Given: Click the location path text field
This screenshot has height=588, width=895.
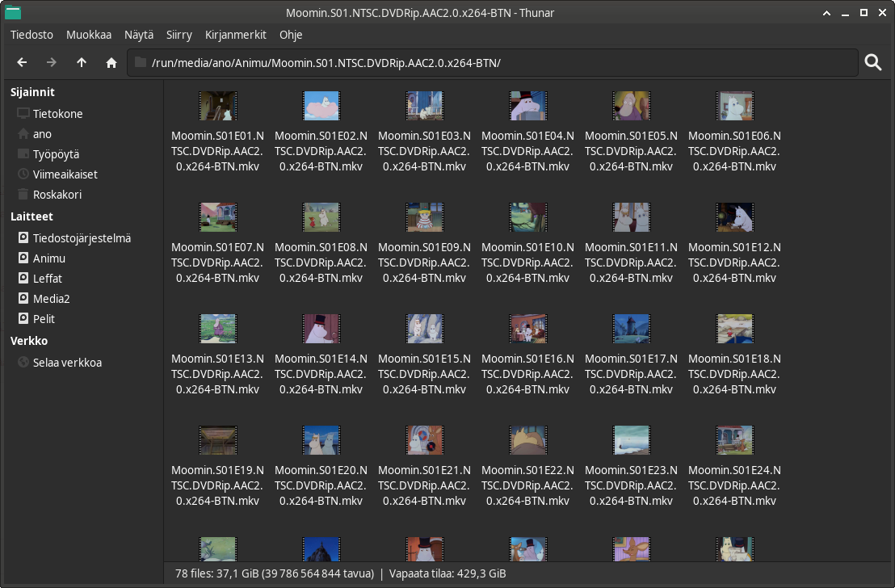Looking at the screenshot, I should tap(493, 63).
